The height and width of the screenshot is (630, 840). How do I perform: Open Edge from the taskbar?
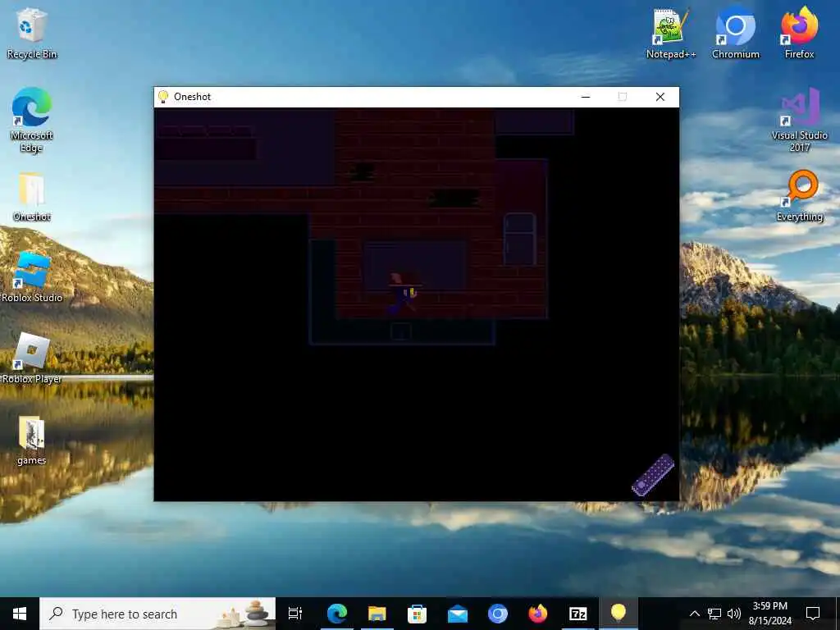337,614
